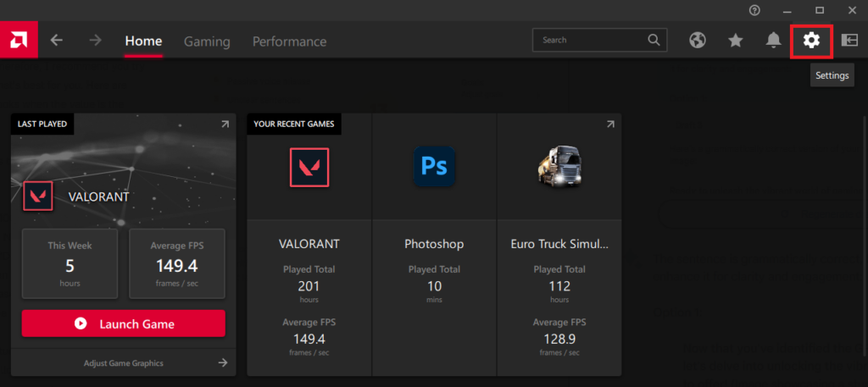This screenshot has width=868, height=387.
Task: Launch the web browser globe icon
Action: coord(698,40)
